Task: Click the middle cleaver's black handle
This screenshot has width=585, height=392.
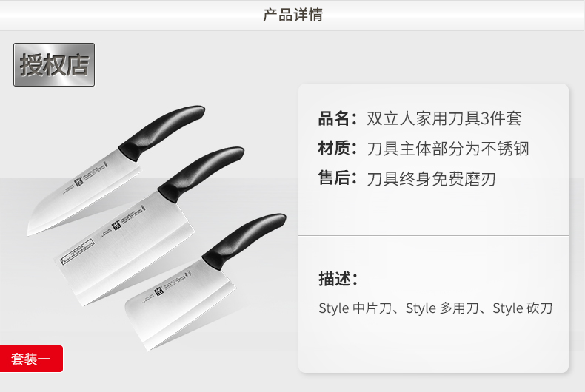Action: [201, 174]
